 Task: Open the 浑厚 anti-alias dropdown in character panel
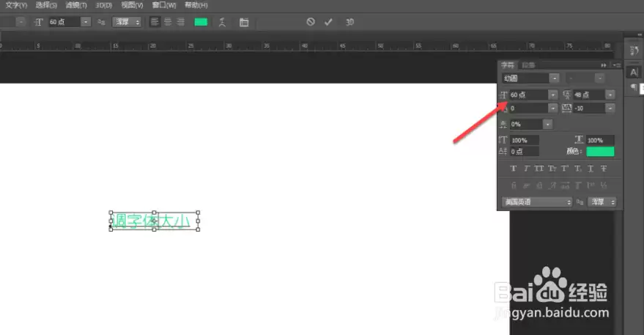tap(602, 202)
